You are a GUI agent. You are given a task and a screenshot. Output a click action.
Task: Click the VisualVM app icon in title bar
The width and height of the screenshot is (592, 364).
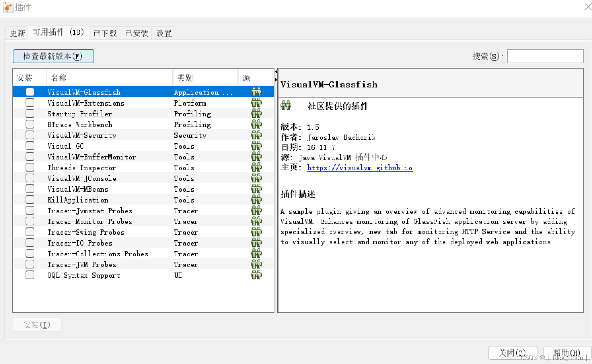tap(8, 7)
